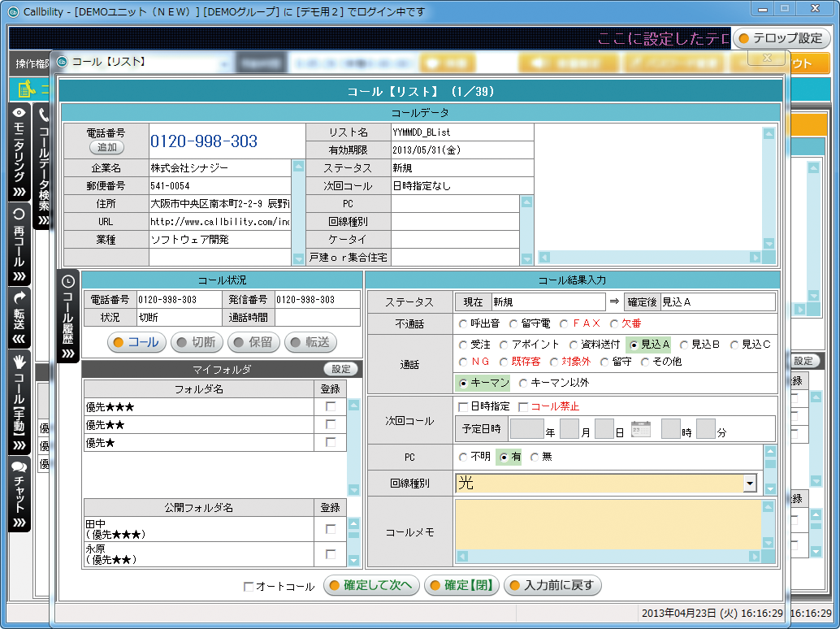840x629 pixels.
Task: Select the NG radio option
Action: (463, 362)
